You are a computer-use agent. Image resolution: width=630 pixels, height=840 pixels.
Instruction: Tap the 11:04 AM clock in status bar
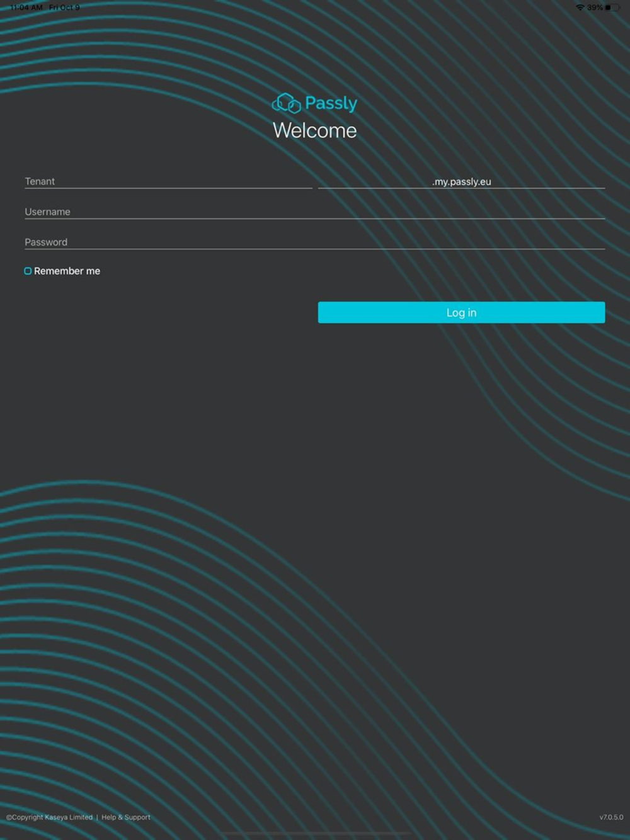coord(26,8)
